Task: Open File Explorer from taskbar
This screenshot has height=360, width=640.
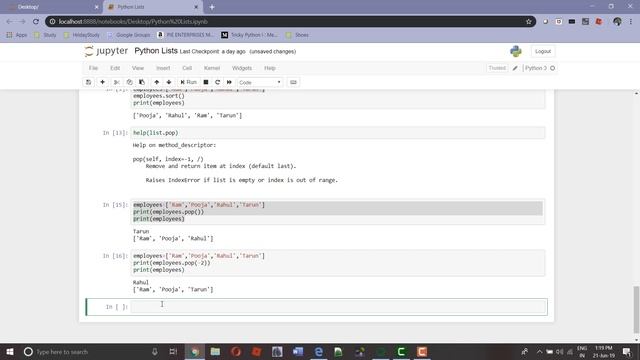Action: (x=215, y=351)
